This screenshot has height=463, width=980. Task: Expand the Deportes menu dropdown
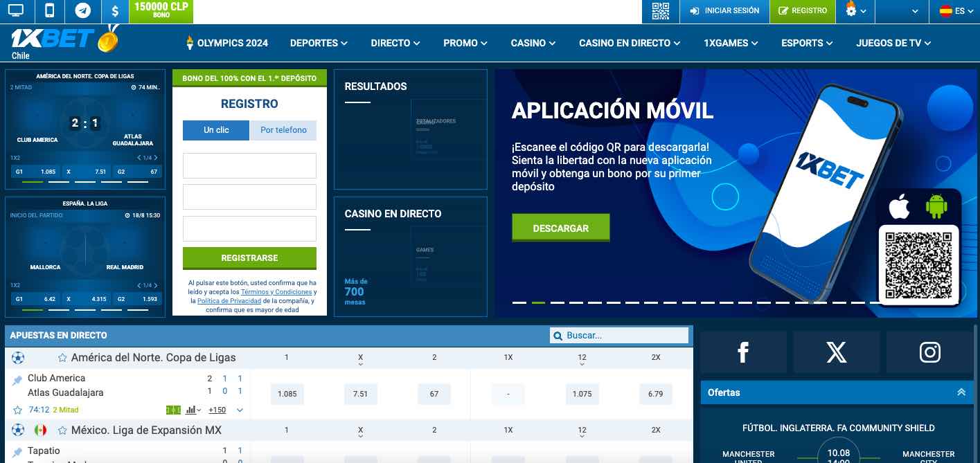(318, 43)
